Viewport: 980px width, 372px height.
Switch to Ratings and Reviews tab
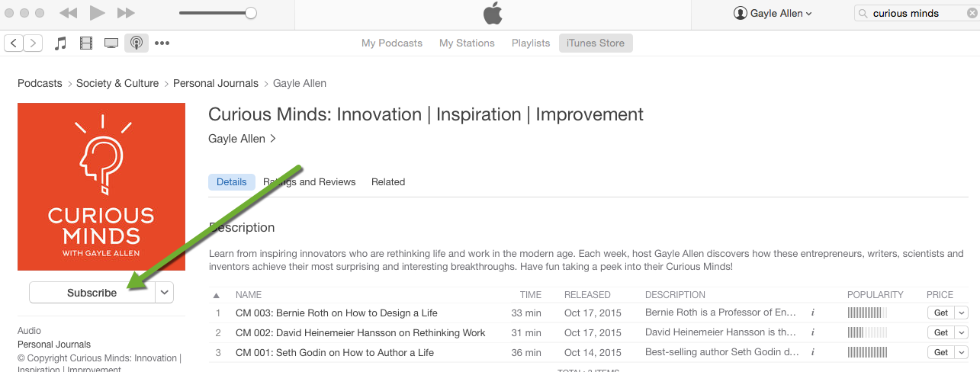click(x=310, y=181)
